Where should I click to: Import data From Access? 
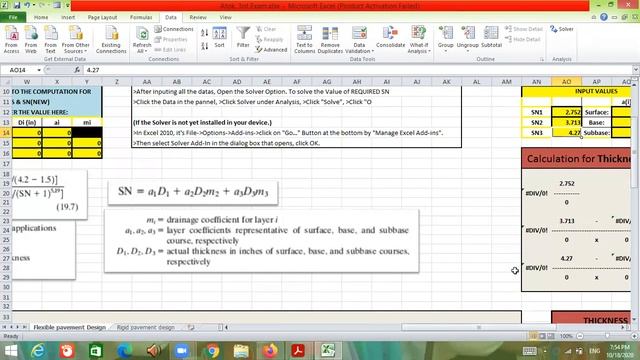coord(11,39)
